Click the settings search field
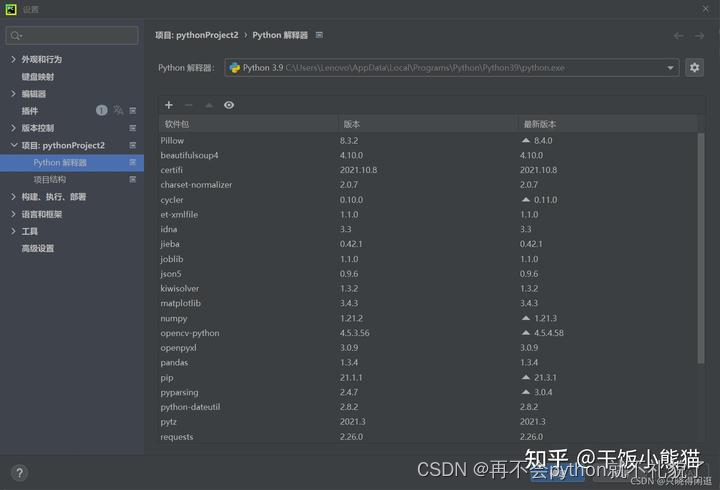 pos(72,35)
